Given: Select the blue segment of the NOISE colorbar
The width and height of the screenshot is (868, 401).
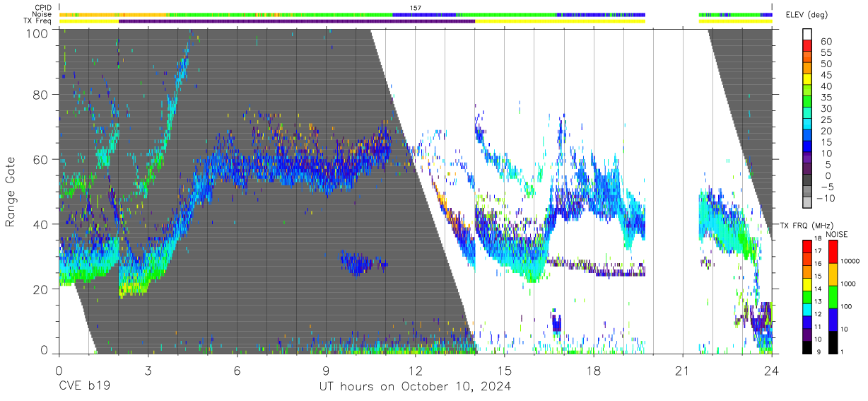Looking at the screenshot, I should click(832, 318).
